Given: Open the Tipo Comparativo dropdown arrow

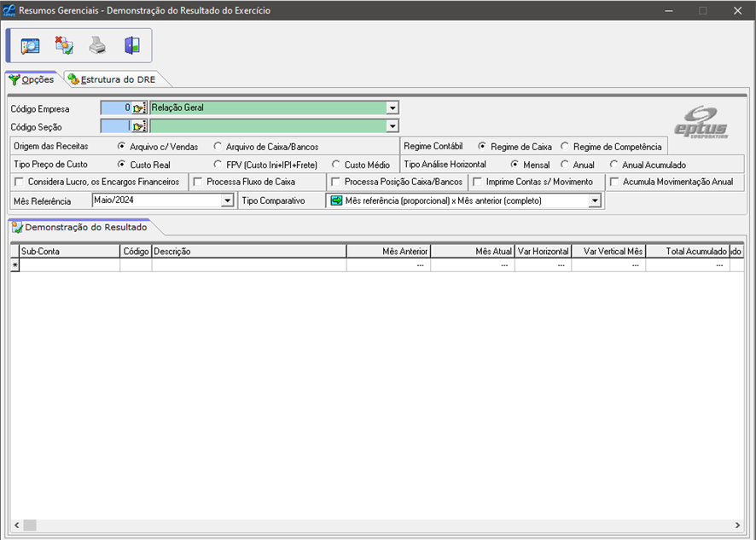Looking at the screenshot, I should click(x=595, y=201).
